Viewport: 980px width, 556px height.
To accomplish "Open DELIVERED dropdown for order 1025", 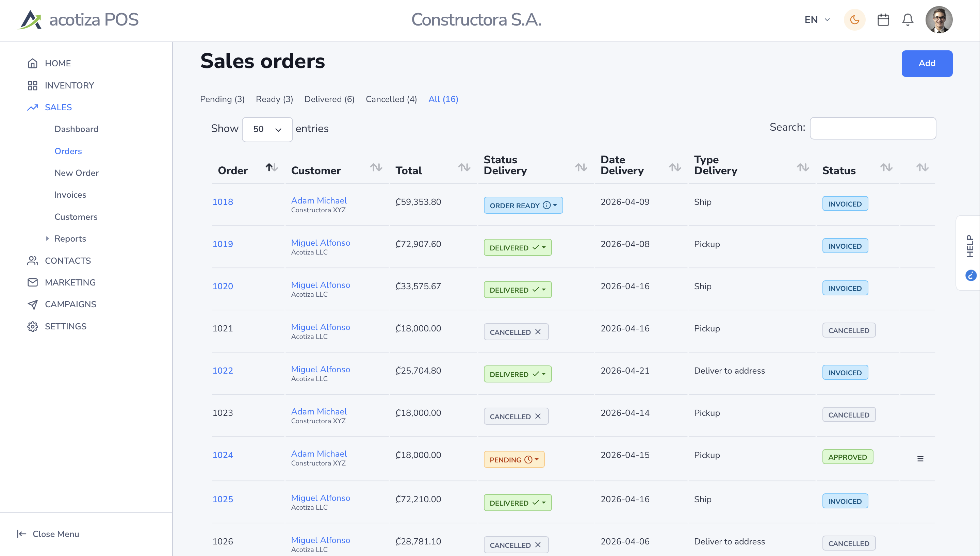I will pos(517,503).
